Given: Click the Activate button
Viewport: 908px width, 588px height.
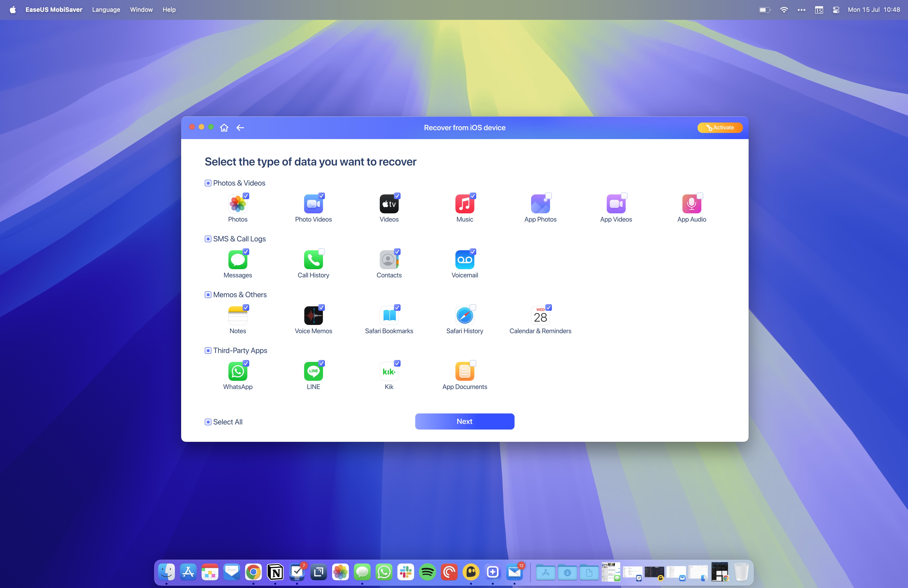Looking at the screenshot, I should click(x=720, y=127).
